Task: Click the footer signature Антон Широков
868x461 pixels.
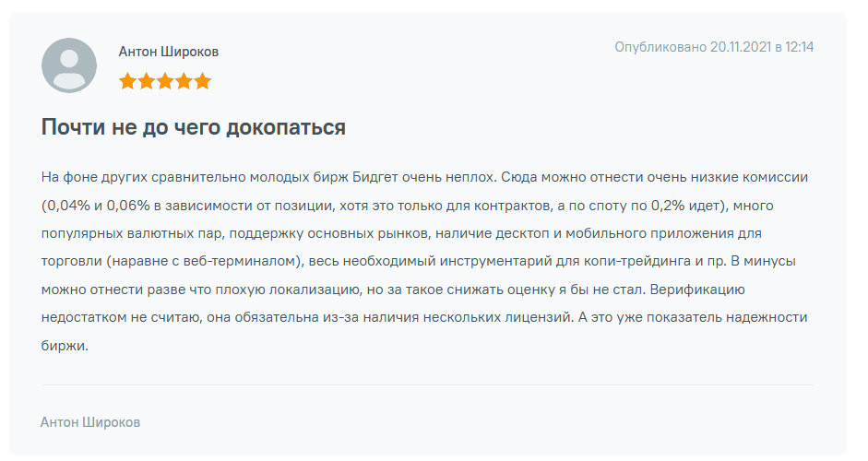Action: (x=90, y=422)
